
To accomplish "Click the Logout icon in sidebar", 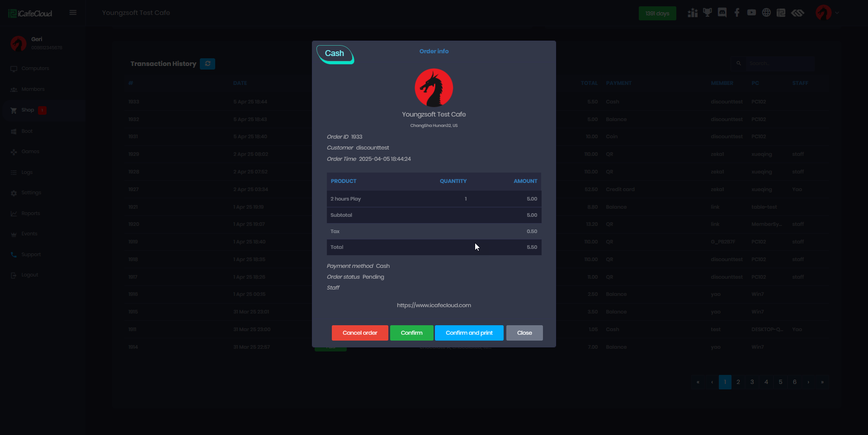I will (14, 275).
